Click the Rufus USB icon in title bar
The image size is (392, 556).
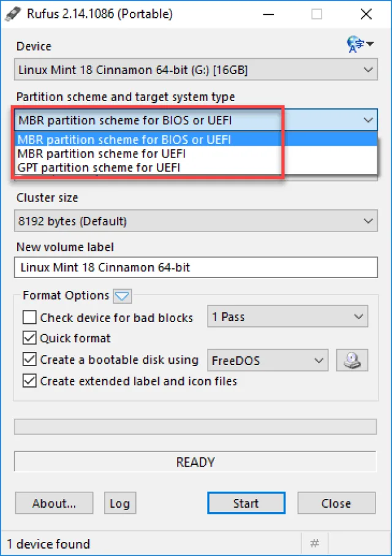click(13, 14)
